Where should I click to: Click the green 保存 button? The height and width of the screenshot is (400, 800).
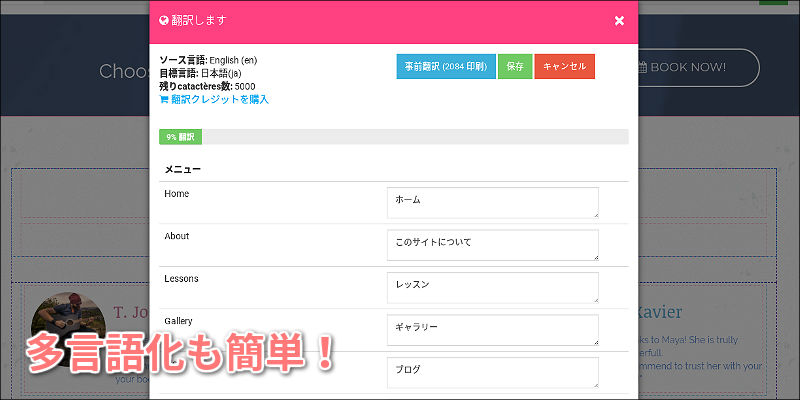tap(515, 66)
